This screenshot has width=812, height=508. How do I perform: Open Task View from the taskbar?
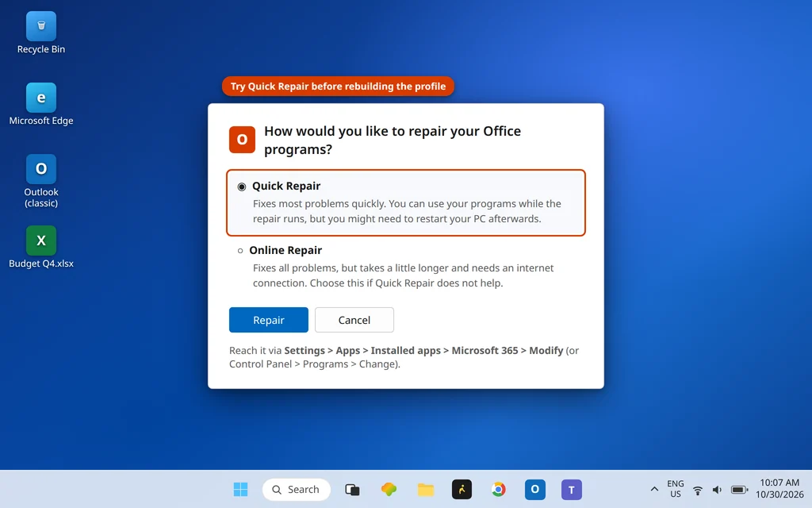[x=352, y=489]
